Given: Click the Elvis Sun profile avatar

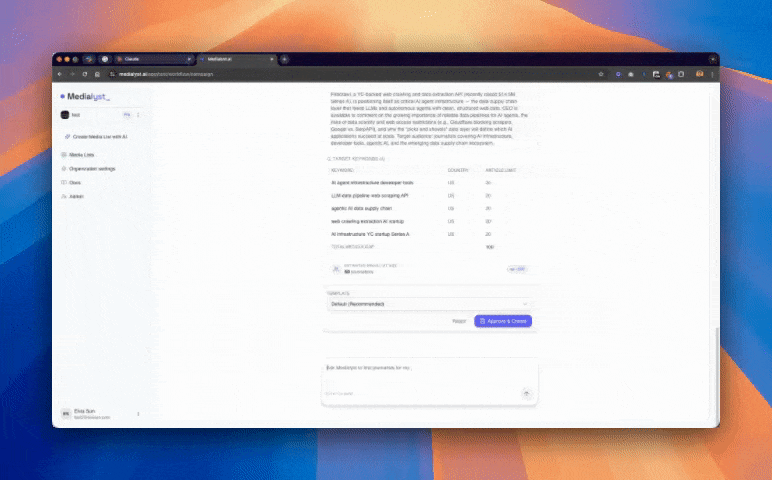Looking at the screenshot, I should (65, 414).
